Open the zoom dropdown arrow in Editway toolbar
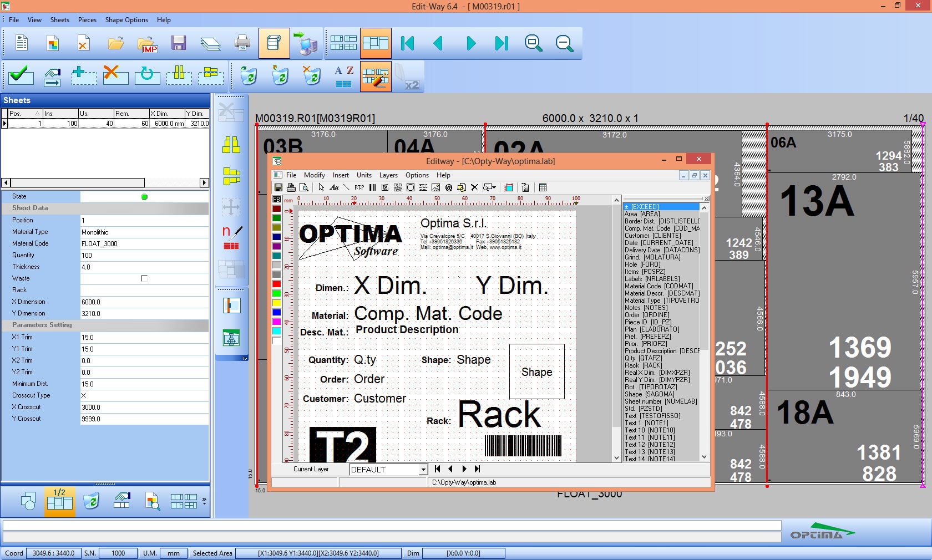932x560 pixels. coord(494,187)
